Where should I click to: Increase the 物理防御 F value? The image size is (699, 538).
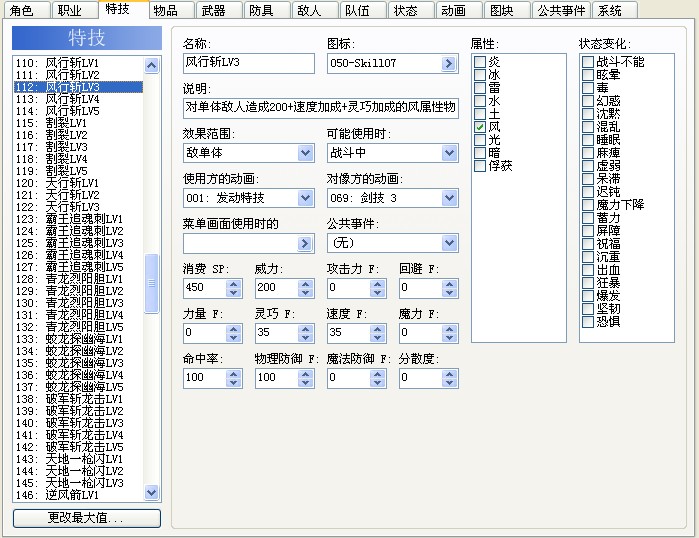tap(305, 374)
